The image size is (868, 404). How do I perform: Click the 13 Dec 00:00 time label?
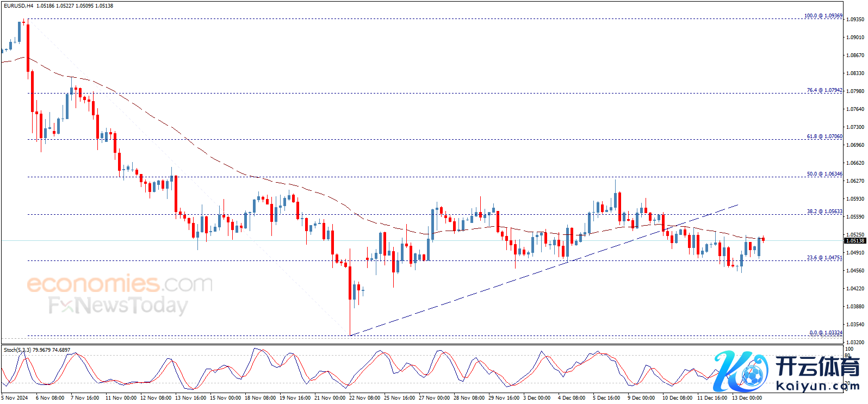tap(747, 398)
